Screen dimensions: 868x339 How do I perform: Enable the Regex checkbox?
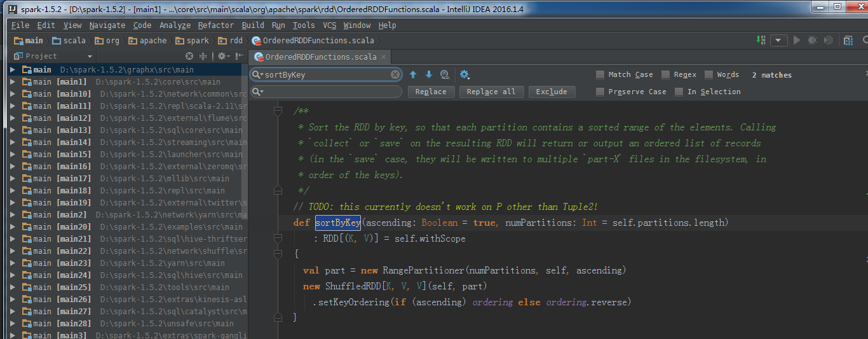click(666, 74)
